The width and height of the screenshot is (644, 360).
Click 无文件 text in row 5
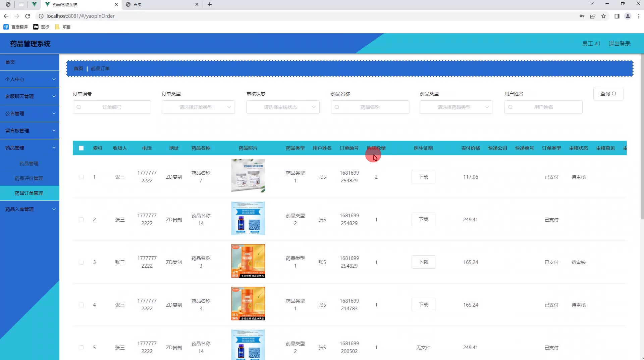coord(423,348)
